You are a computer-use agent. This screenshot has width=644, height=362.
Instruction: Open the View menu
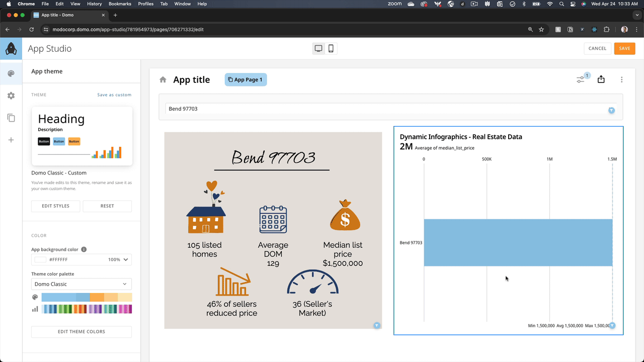tap(75, 4)
